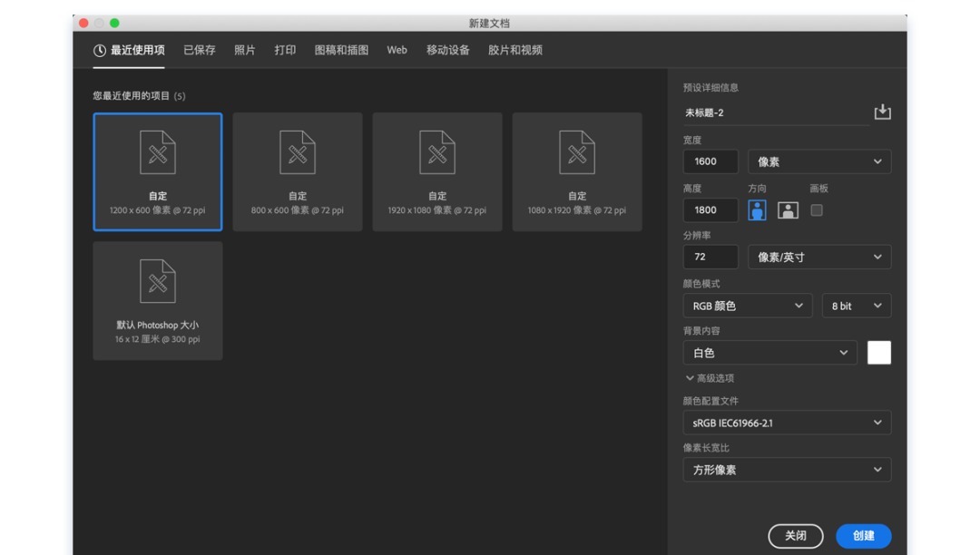
Task: Switch to the Web tab
Action: point(397,51)
